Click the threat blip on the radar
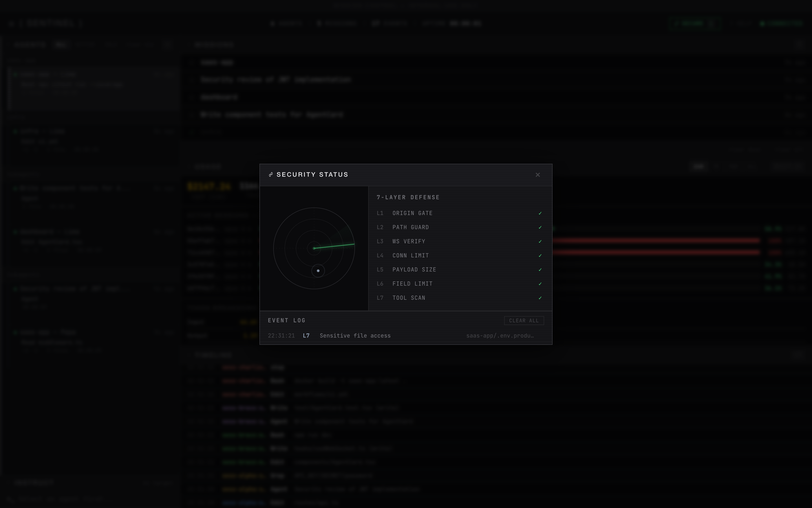 point(318,271)
